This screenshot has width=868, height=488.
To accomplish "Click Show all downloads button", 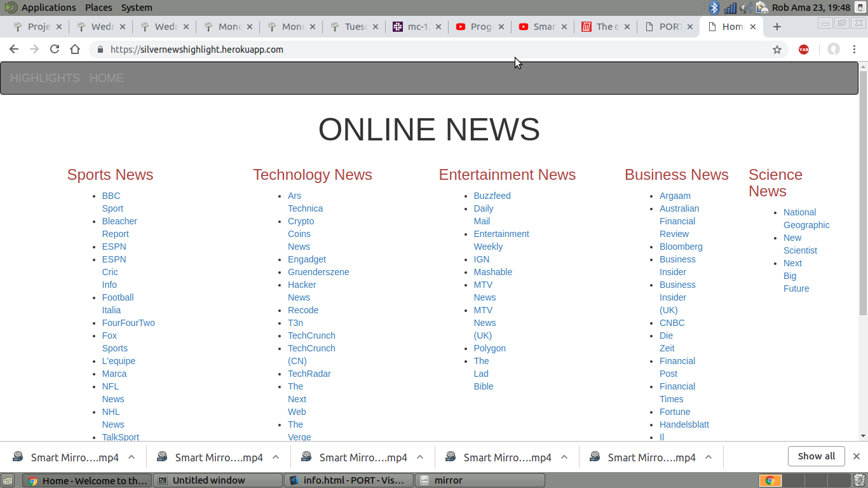I will tap(816, 456).
